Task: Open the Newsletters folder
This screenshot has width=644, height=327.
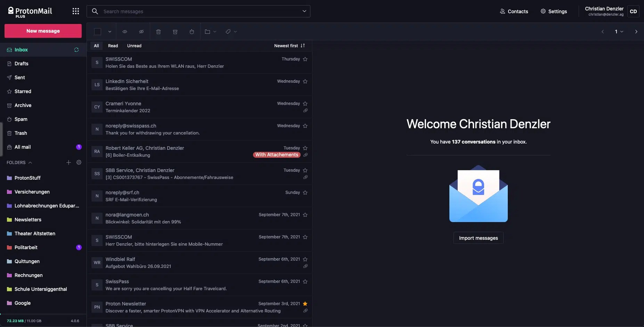Action: [x=43, y=220]
